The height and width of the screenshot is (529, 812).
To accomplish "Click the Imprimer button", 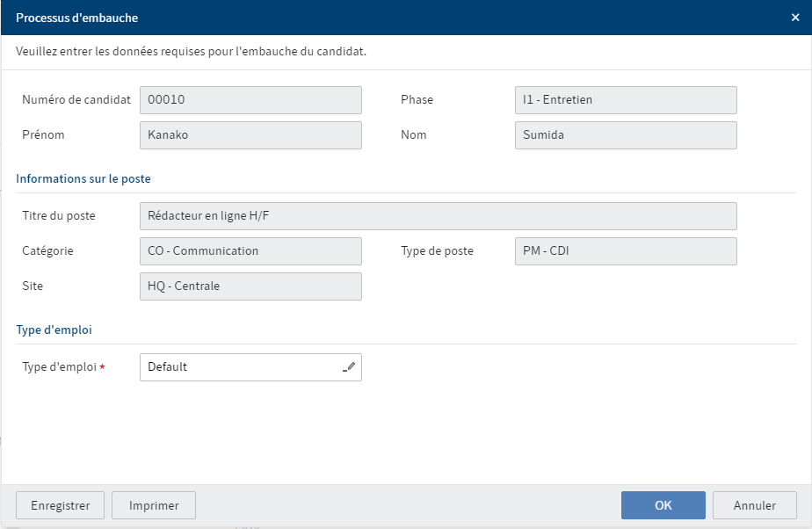I will pos(154,505).
